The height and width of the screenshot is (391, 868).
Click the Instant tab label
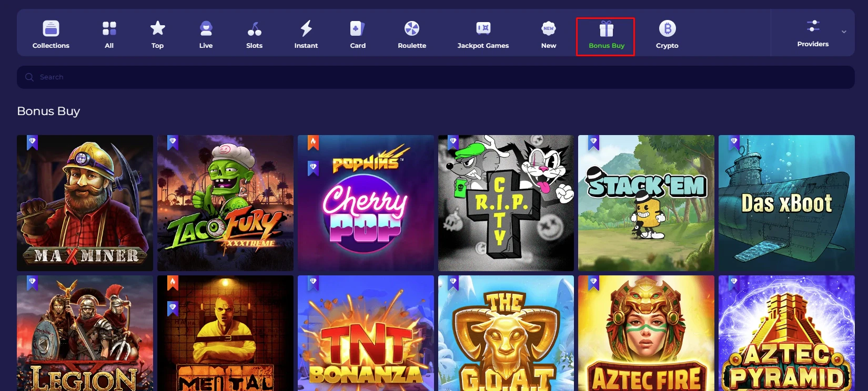pyautogui.click(x=306, y=46)
